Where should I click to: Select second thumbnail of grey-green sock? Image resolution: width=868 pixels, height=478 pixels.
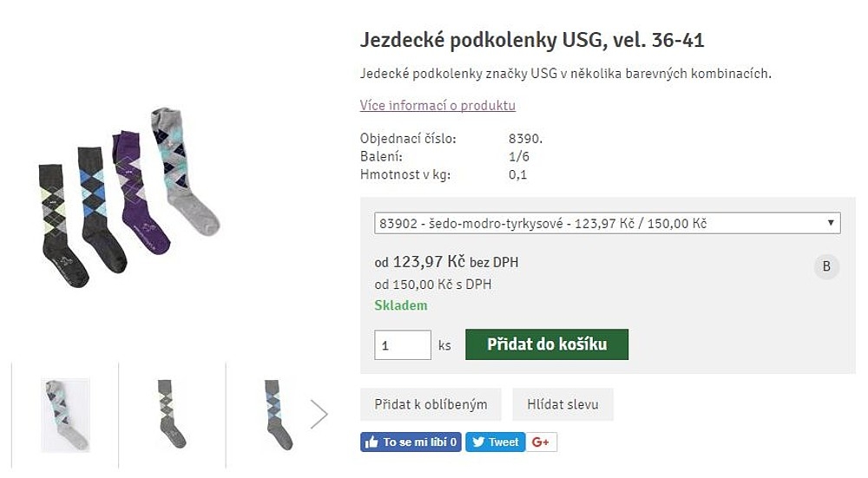[172, 415]
